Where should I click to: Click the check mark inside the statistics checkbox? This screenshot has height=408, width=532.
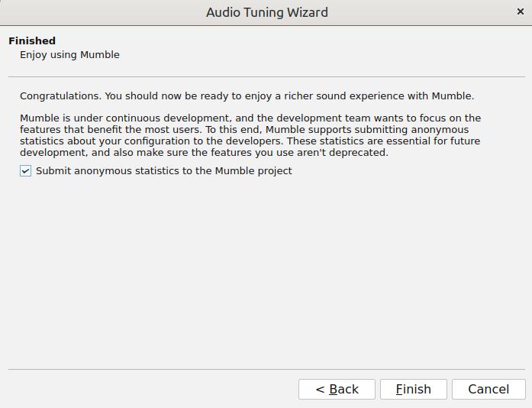[25, 171]
